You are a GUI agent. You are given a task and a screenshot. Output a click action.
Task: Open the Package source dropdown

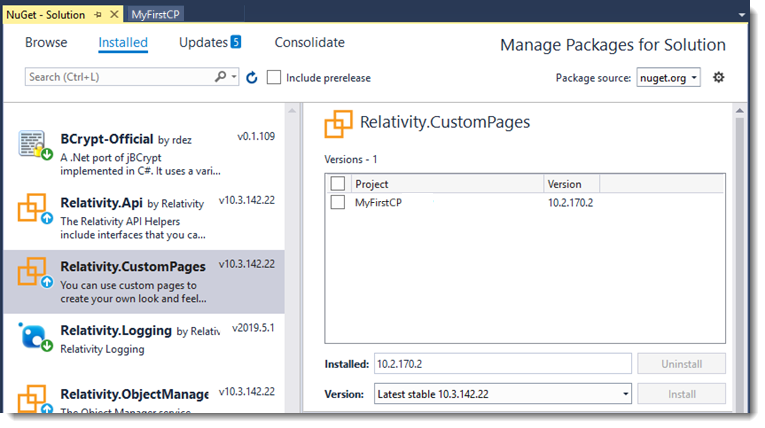pos(668,78)
